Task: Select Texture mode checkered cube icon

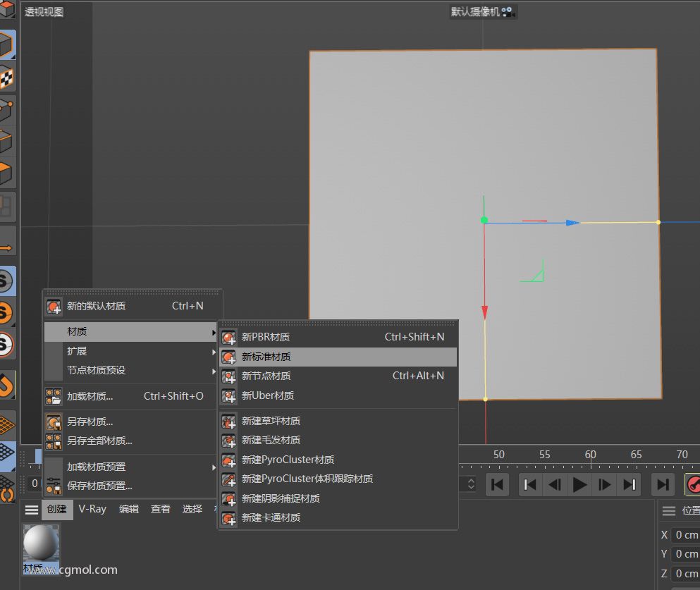Action: (7, 78)
